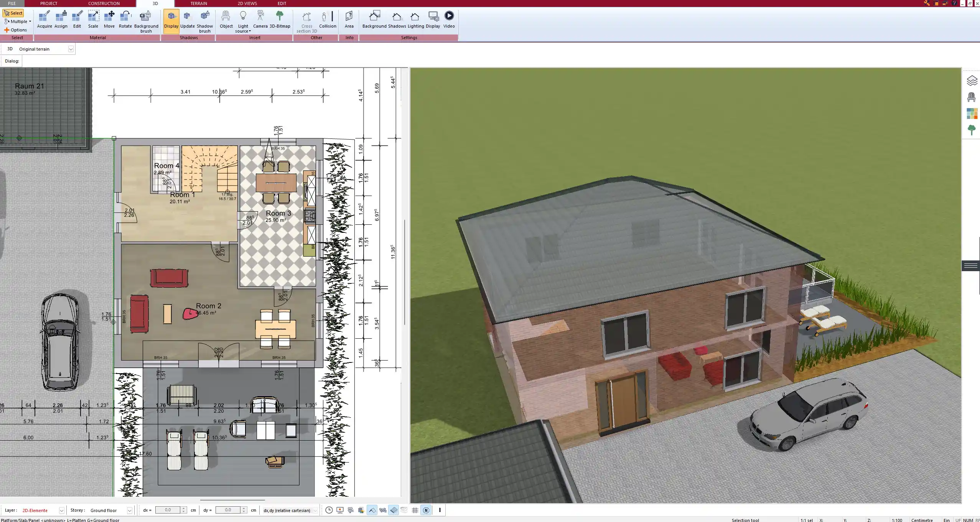Toggle the roof outline view button
Viewport: 980px width, 522px height.
372,510
